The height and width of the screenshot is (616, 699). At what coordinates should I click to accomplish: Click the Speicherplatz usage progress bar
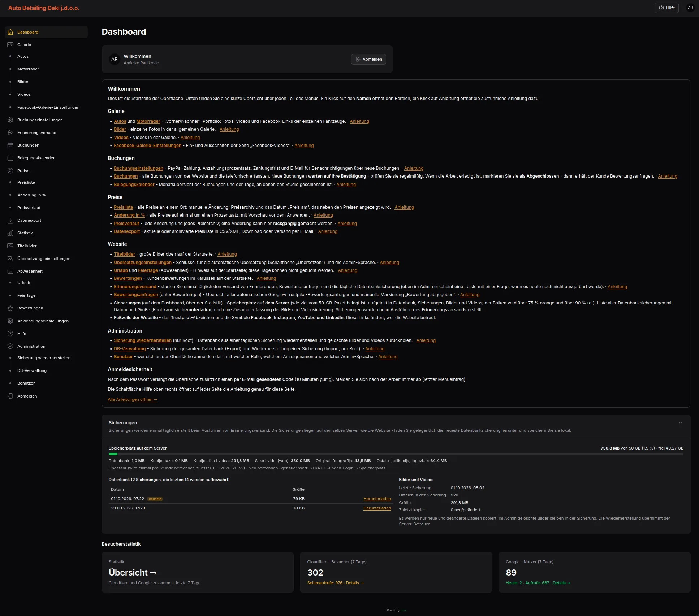[396, 454]
